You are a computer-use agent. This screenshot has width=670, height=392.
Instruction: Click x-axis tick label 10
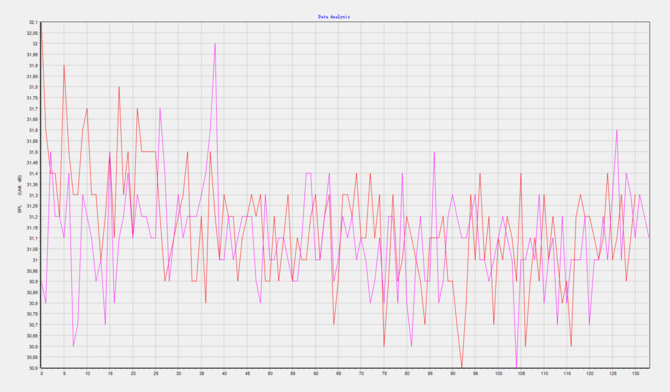(87, 374)
